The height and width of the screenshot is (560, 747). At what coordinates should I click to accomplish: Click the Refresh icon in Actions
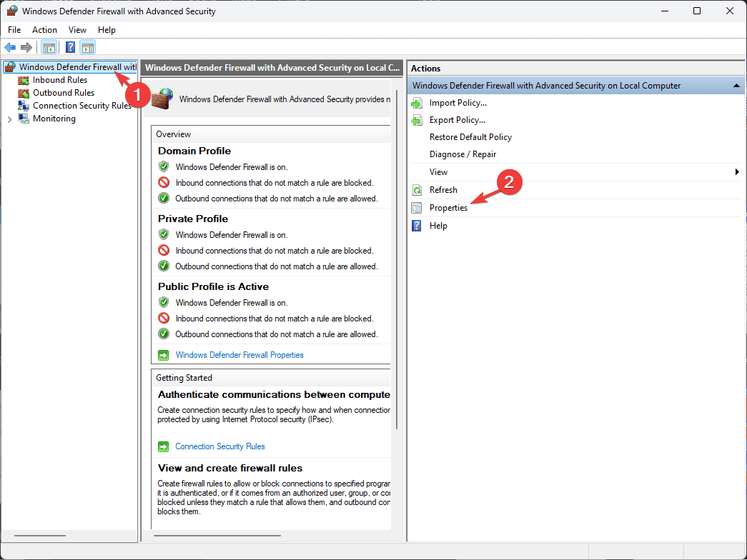[x=417, y=190]
